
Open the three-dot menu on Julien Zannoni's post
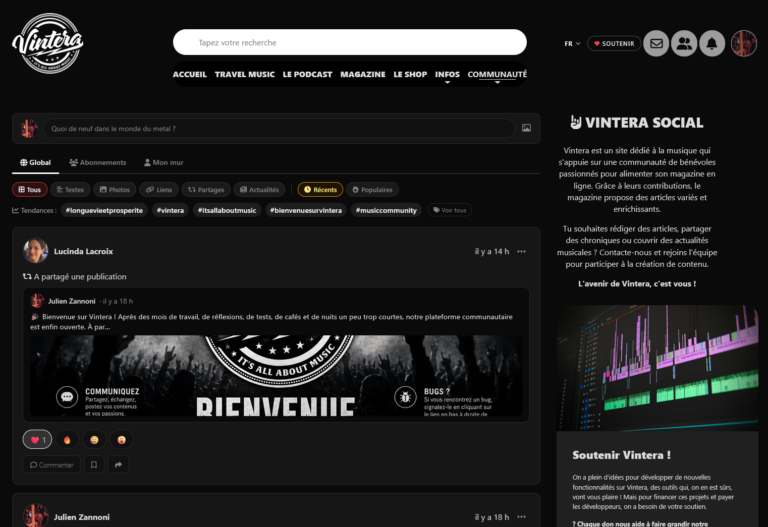[521, 517]
